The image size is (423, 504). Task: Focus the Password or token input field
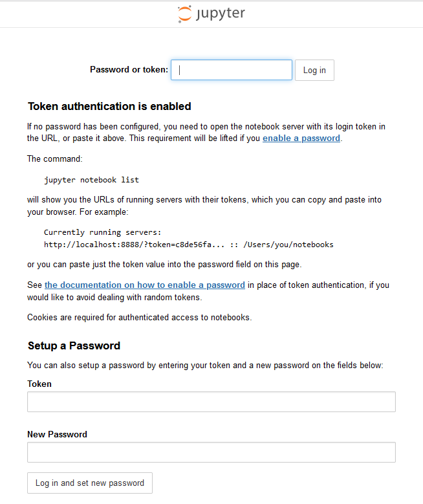point(232,70)
